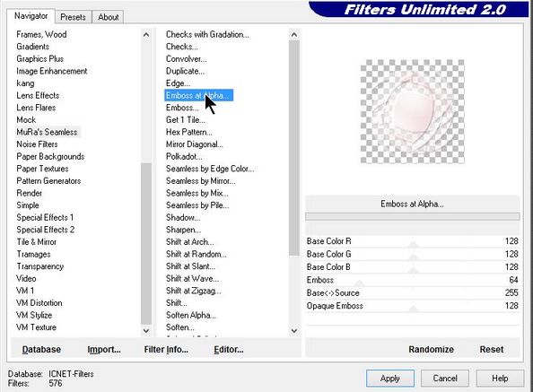Select the Transparency category
The image size is (533, 392).
(40, 266)
